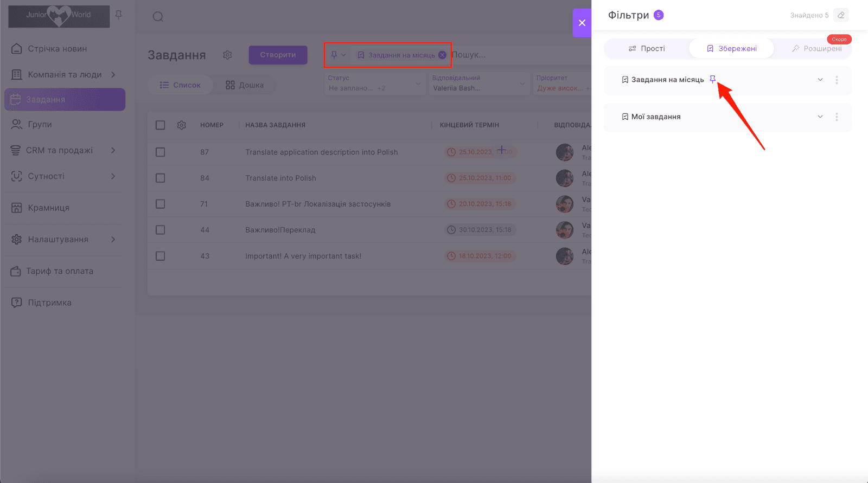Clear filters with the eraser icon
Screen dimensions: 868x483
pos(841,15)
